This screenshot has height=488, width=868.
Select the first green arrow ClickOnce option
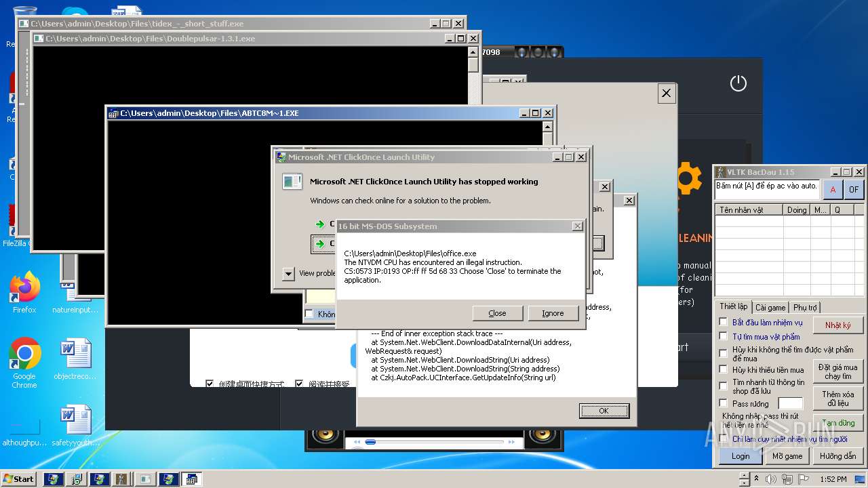click(x=320, y=224)
